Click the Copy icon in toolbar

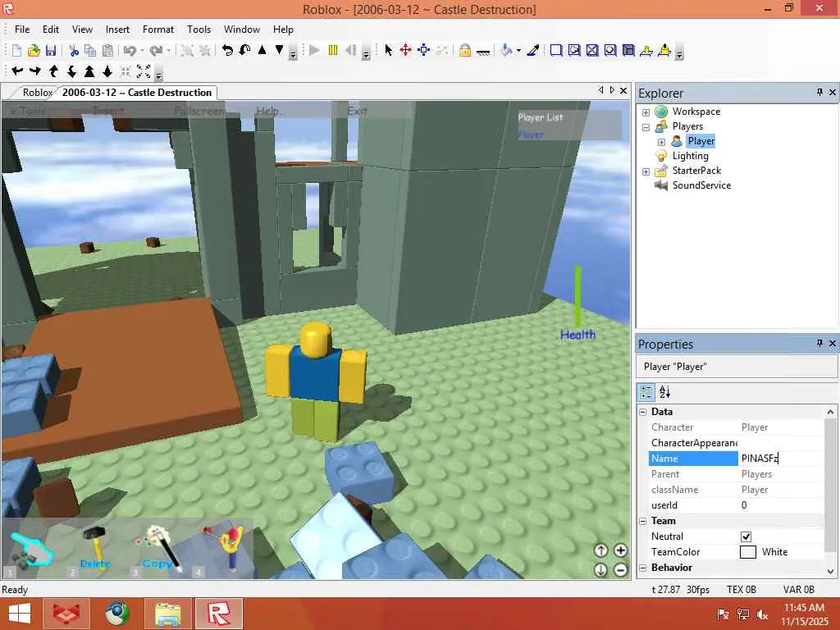pyautogui.click(x=90, y=51)
